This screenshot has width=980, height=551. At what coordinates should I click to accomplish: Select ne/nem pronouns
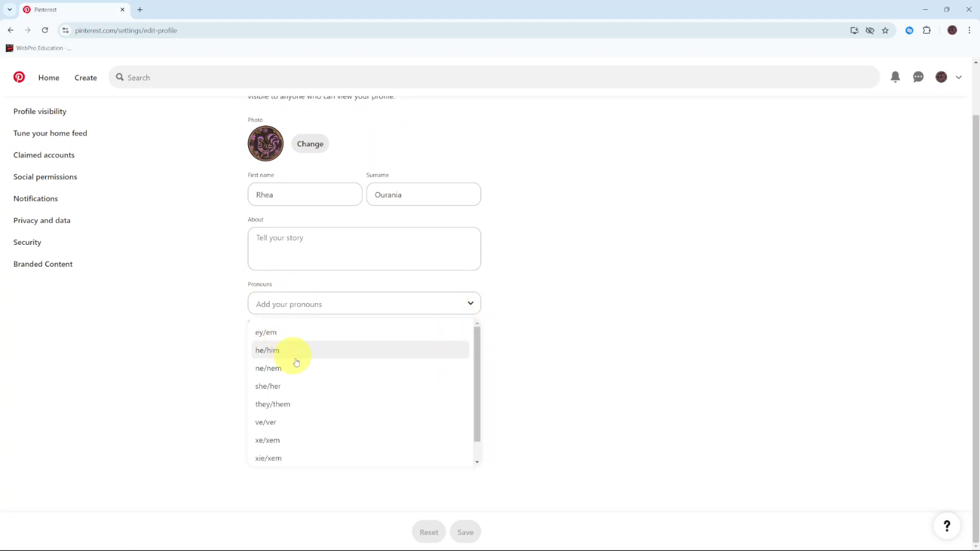(x=360, y=368)
